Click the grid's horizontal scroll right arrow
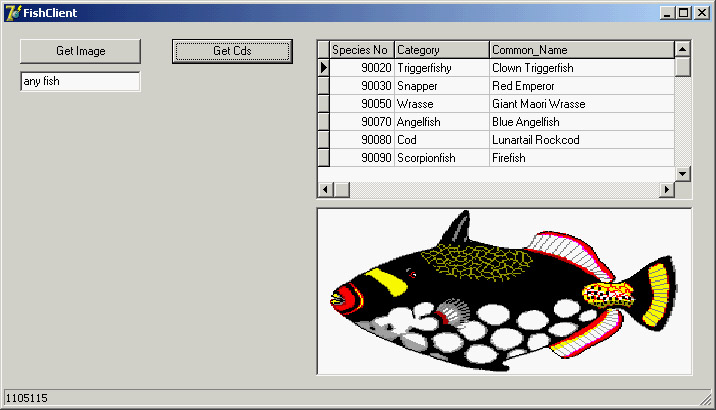This screenshot has height=410, width=716. [x=667, y=190]
